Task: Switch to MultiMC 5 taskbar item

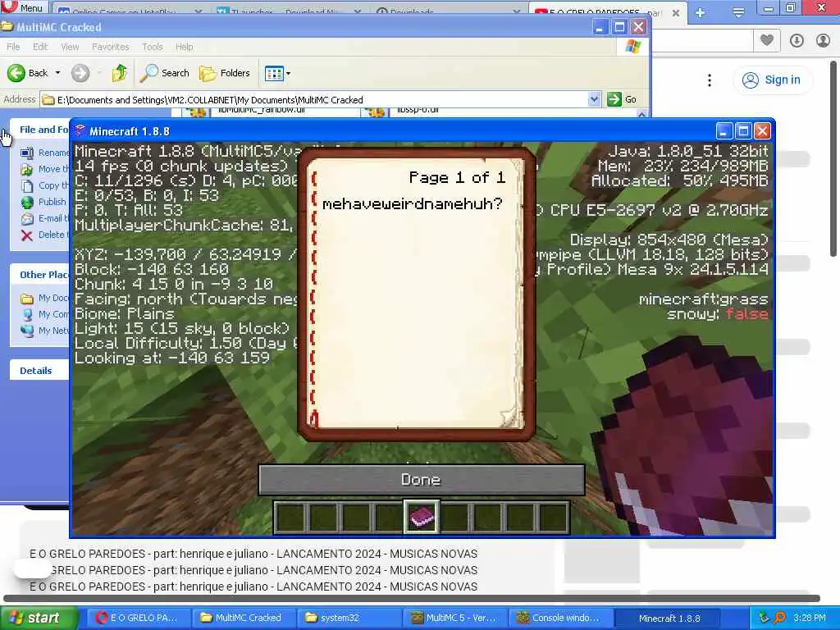Action: pyautogui.click(x=454, y=619)
